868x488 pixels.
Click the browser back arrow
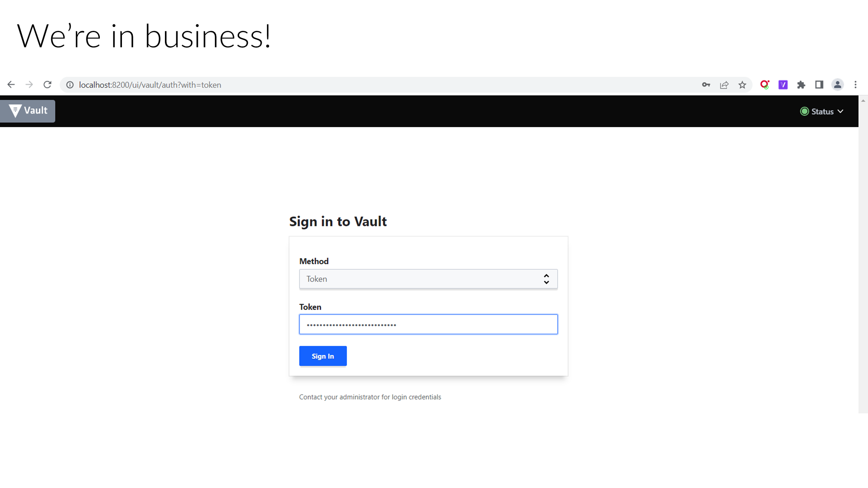tap(11, 85)
